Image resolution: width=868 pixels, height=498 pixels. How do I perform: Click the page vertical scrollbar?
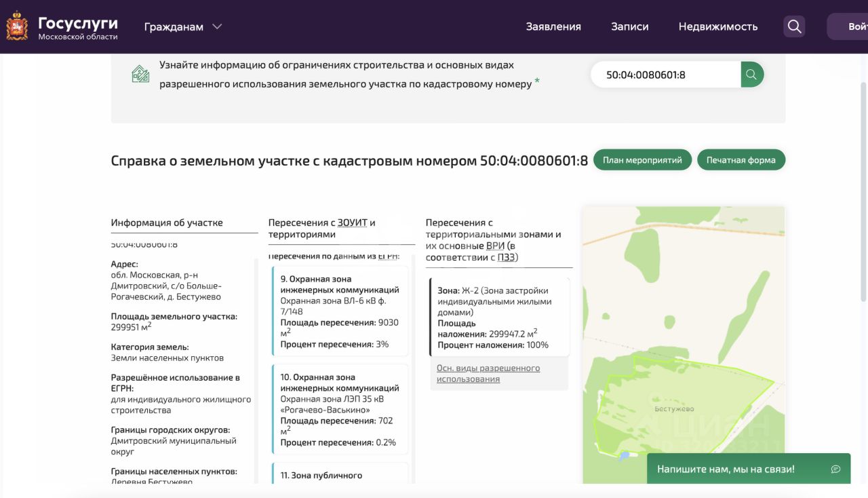click(x=863, y=190)
